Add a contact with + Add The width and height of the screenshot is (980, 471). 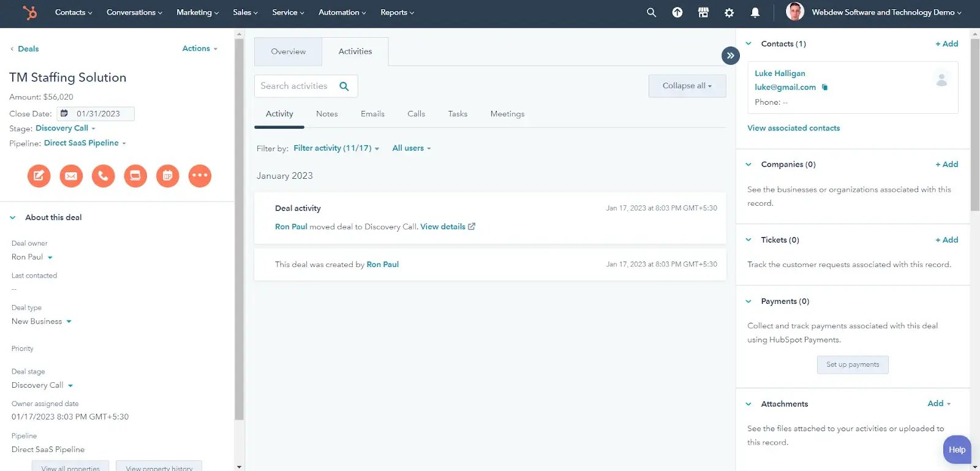pyautogui.click(x=947, y=43)
